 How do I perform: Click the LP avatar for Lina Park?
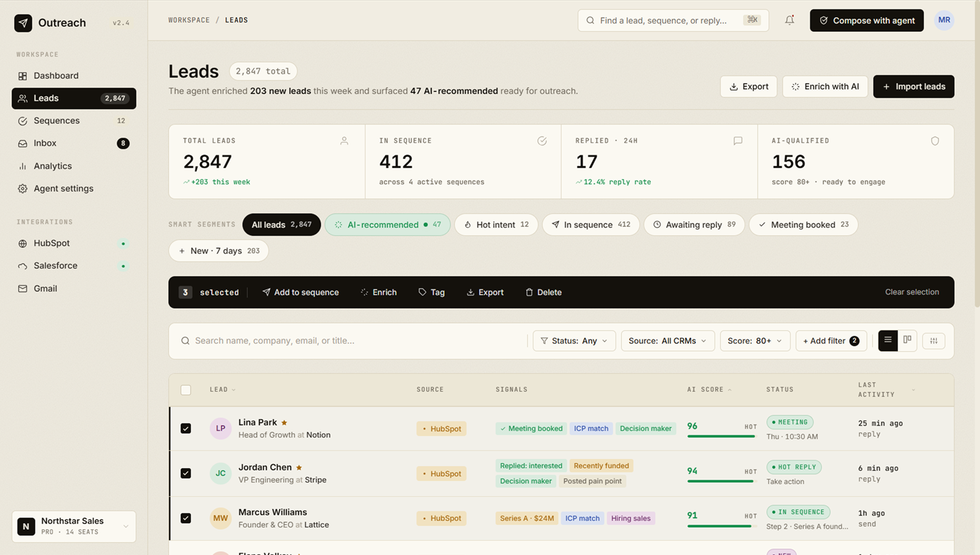[x=220, y=428]
